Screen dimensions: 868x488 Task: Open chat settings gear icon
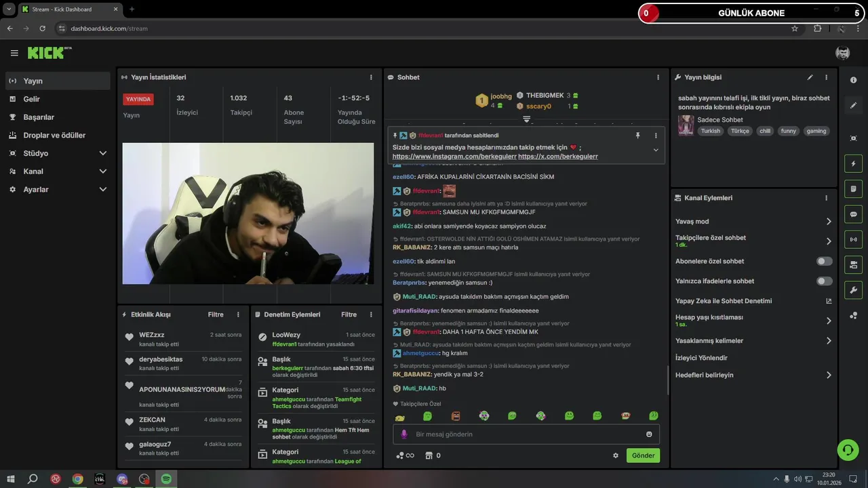click(x=616, y=455)
